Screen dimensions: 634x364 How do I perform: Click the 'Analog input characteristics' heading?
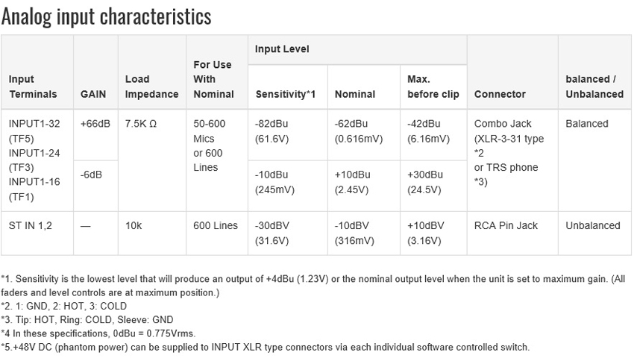coord(107,16)
